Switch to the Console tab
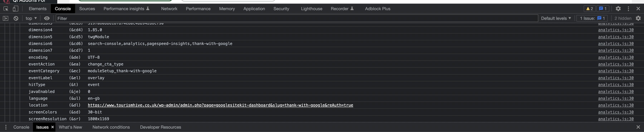The image size is (644, 132). pos(63,9)
